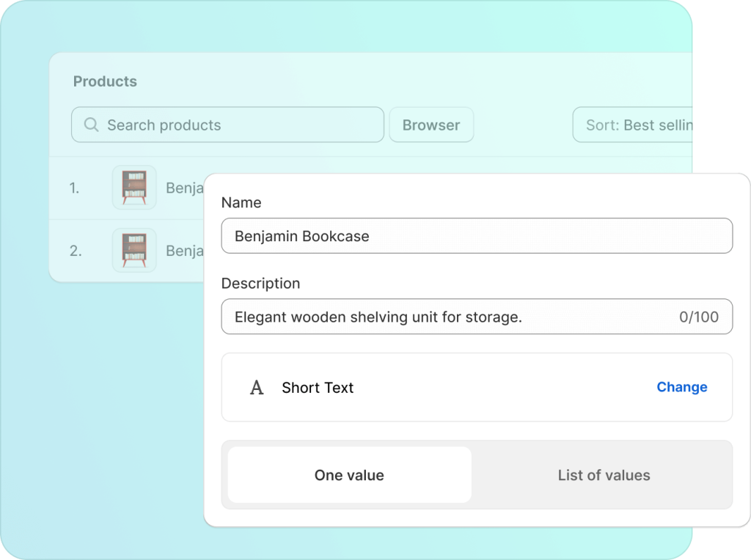Click the Change link for Short Text
This screenshot has width=751, height=560.
pos(681,387)
